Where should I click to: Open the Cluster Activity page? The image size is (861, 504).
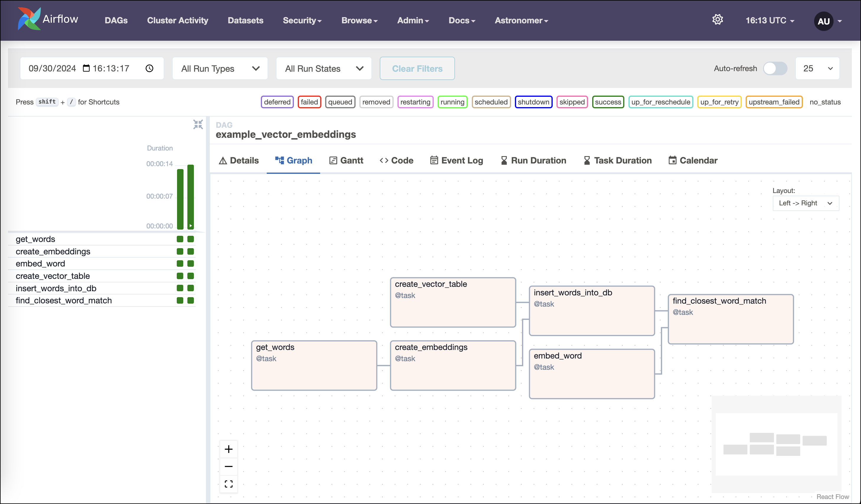[x=177, y=20]
